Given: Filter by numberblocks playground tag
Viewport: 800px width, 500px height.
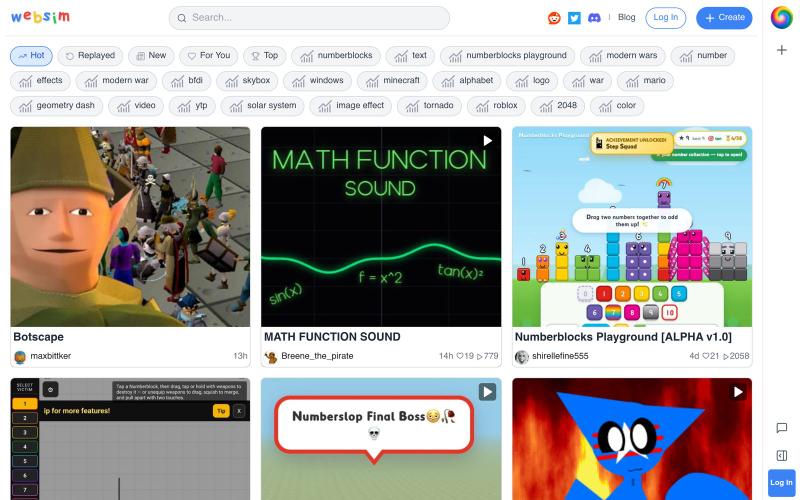Looking at the screenshot, I should [507, 56].
